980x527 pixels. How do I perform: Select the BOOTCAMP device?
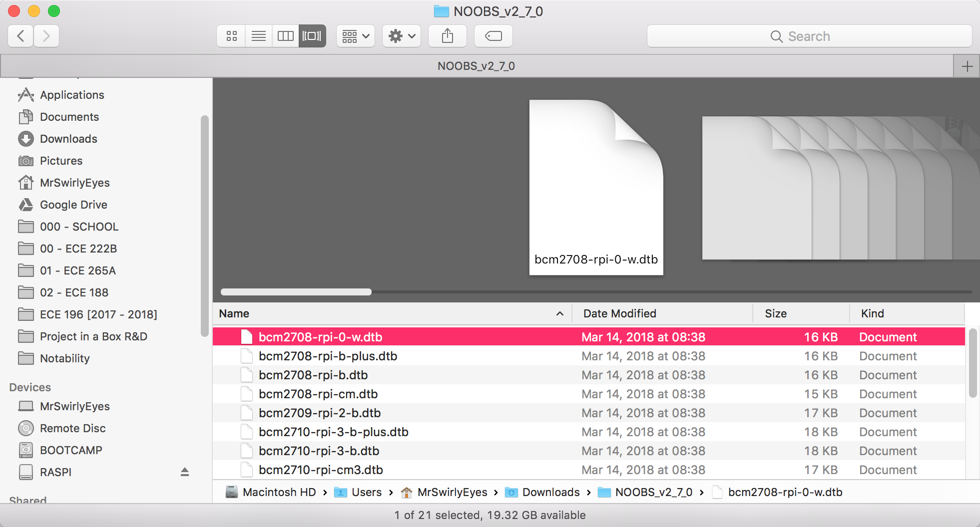(x=71, y=450)
